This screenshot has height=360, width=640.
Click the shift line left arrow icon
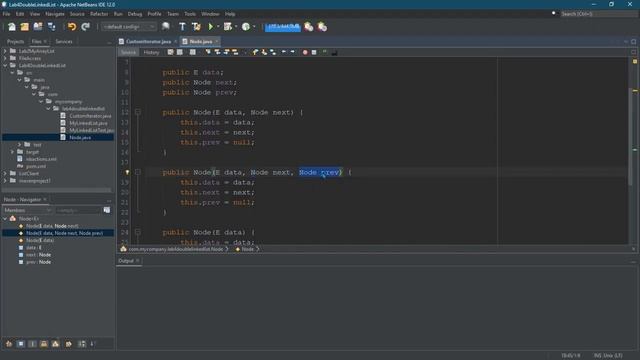coord(284,52)
